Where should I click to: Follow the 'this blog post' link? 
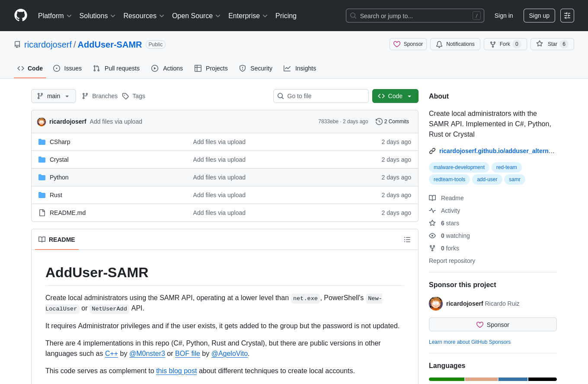(176, 371)
